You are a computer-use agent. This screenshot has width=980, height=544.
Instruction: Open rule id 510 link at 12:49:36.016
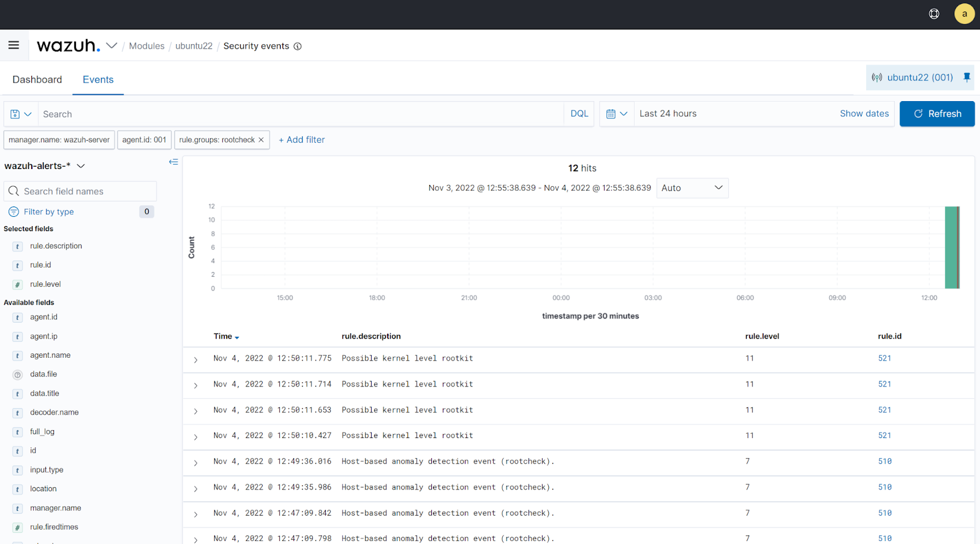(x=884, y=461)
